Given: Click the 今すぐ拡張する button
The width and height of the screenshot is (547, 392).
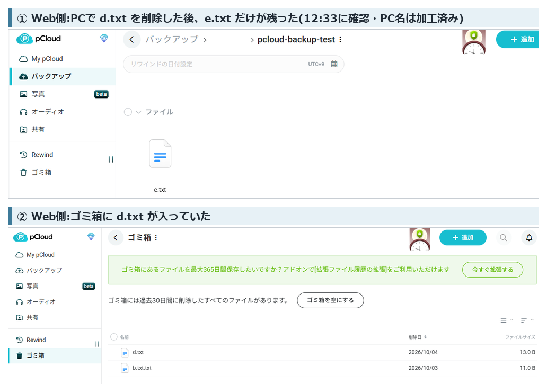Looking at the screenshot, I should [x=492, y=270].
